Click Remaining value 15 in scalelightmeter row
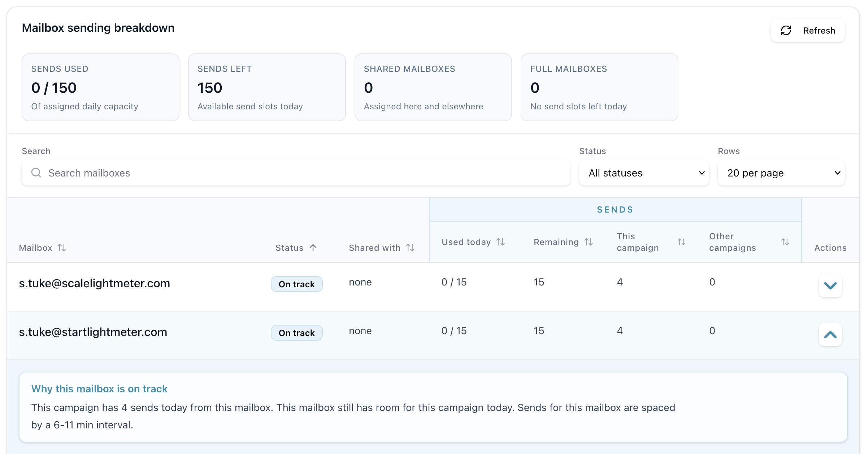 pos(539,282)
